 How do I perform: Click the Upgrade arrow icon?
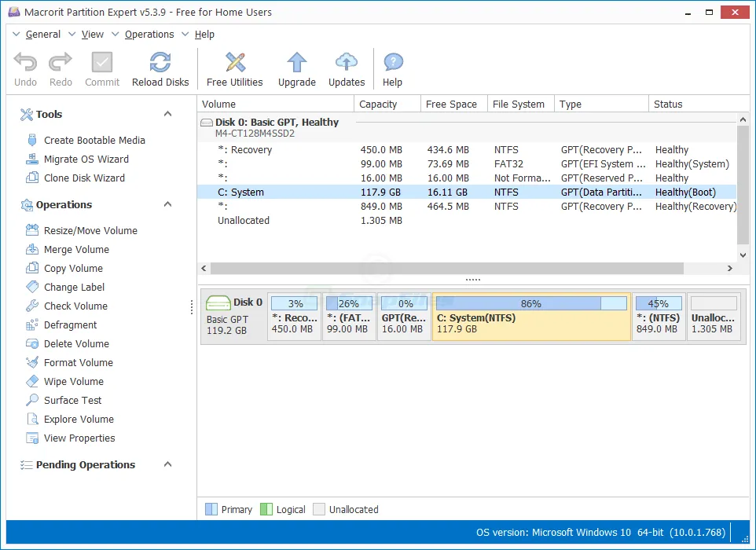pyautogui.click(x=296, y=62)
